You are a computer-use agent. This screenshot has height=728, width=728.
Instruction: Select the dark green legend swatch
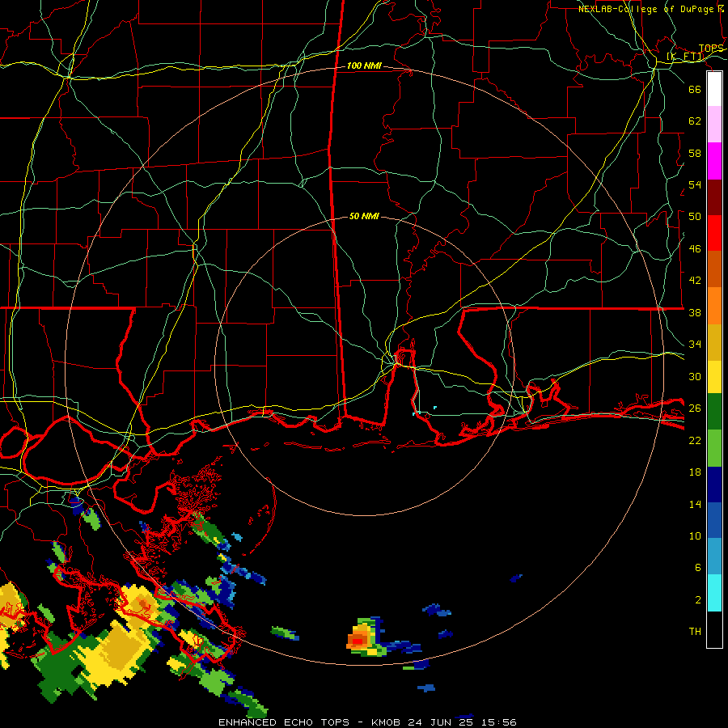(x=714, y=412)
